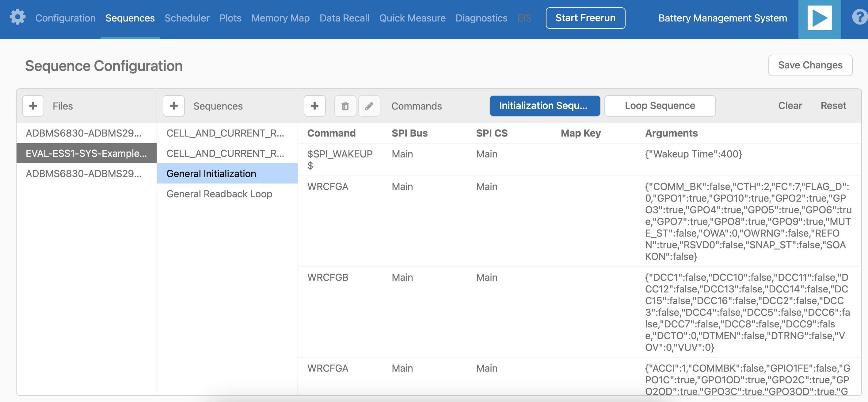Add a new file using the plus icon
The image size is (868, 402).
tap(33, 106)
